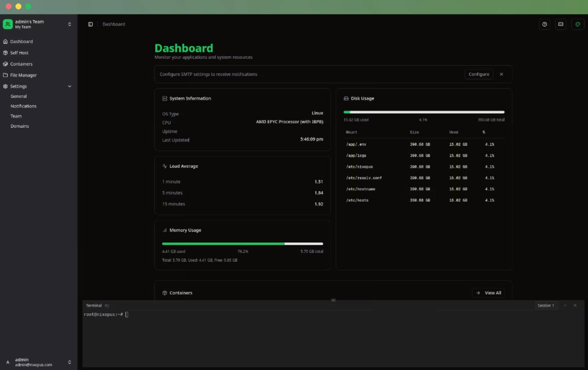The image size is (588, 370).
Task: Click the terminal resize handle
Action: 334,300
